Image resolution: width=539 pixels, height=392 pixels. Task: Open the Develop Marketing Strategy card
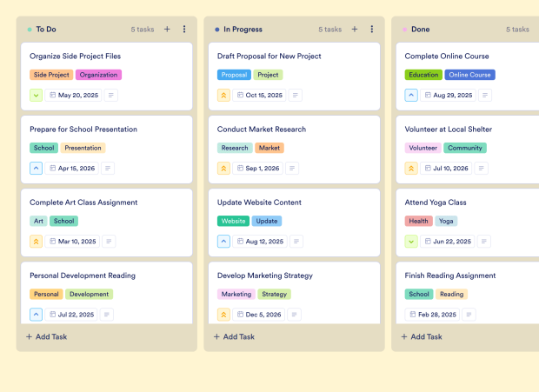click(265, 276)
